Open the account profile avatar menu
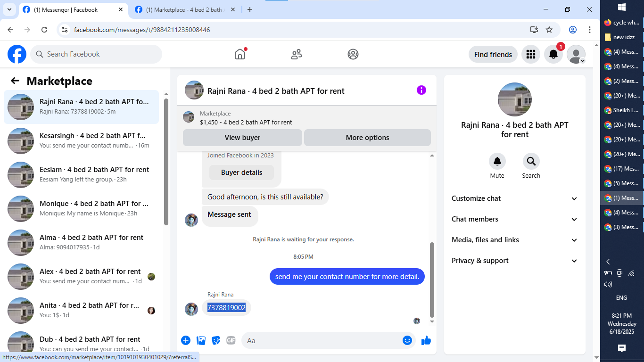This screenshot has width=644, height=362. (576, 54)
